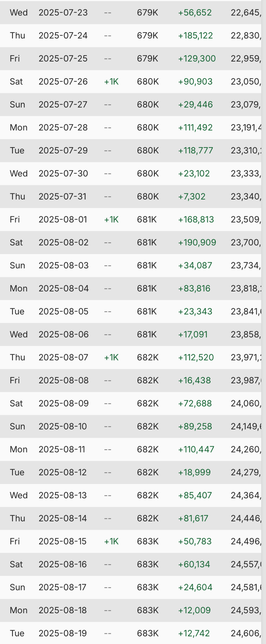Screen dimensions: 266x644
Task: Select the +12,742 views gain value
Action: coord(194,633)
